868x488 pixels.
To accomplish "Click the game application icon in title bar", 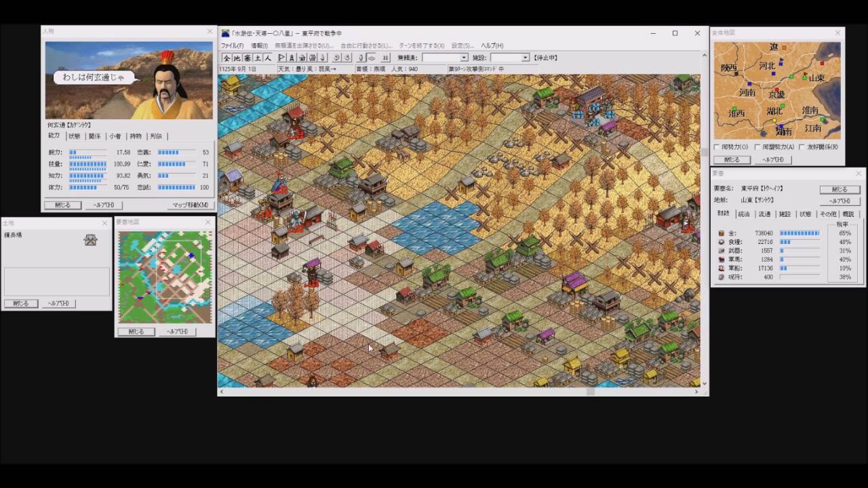I will coord(225,33).
